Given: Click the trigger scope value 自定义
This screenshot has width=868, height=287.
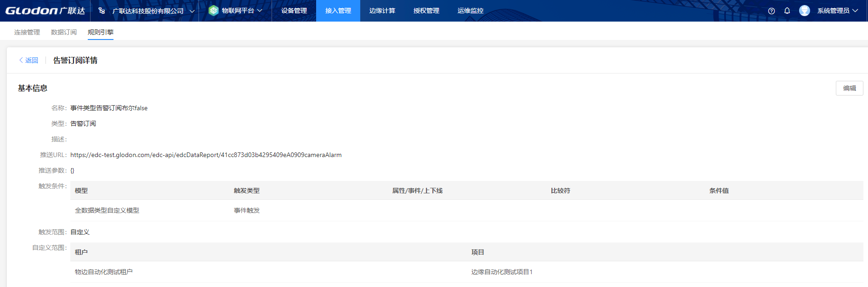Looking at the screenshot, I should pyautogui.click(x=80, y=232).
